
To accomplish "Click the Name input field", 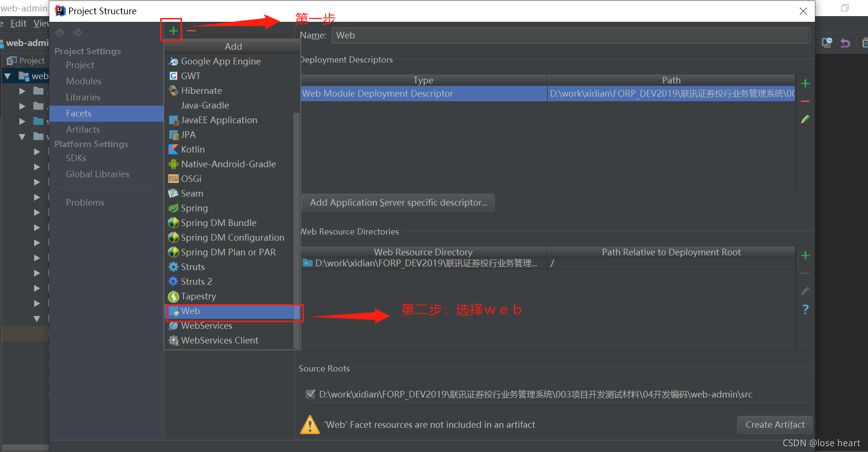I will 570,35.
